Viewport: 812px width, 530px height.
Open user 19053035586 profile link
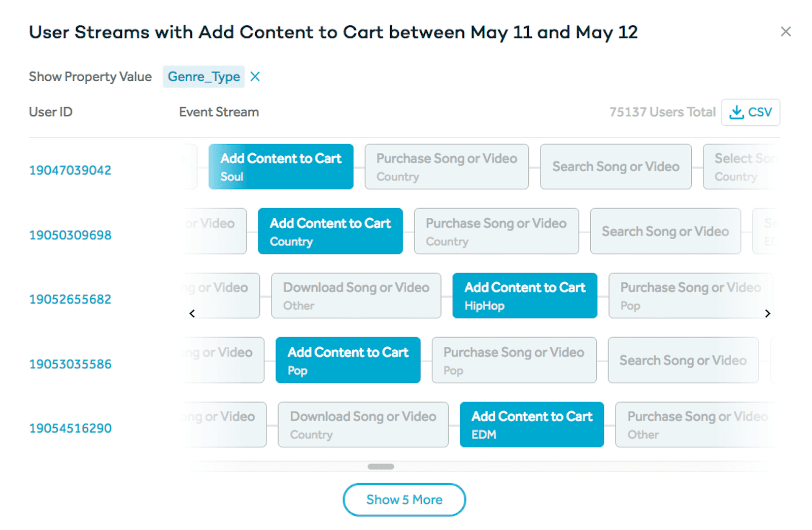tap(70, 364)
